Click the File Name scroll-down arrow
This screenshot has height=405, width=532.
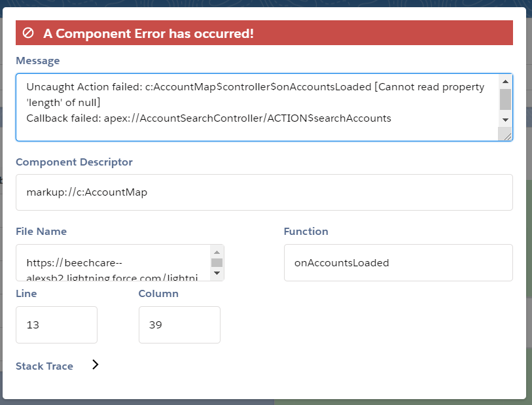pos(217,274)
